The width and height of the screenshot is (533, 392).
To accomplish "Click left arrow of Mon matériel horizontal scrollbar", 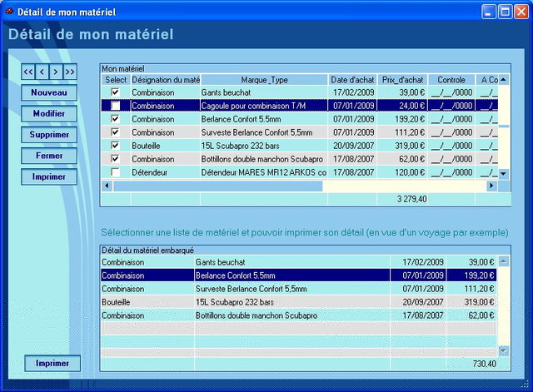I will click(x=107, y=186).
